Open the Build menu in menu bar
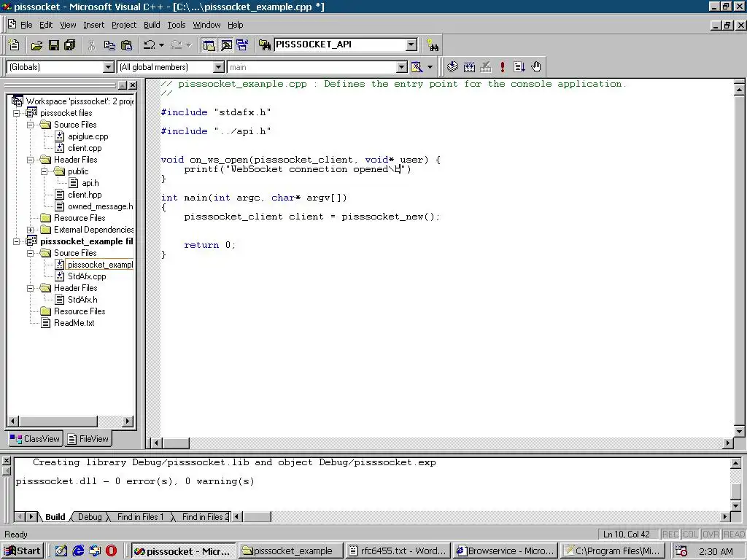747x560 pixels. pyautogui.click(x=152, y=25)
